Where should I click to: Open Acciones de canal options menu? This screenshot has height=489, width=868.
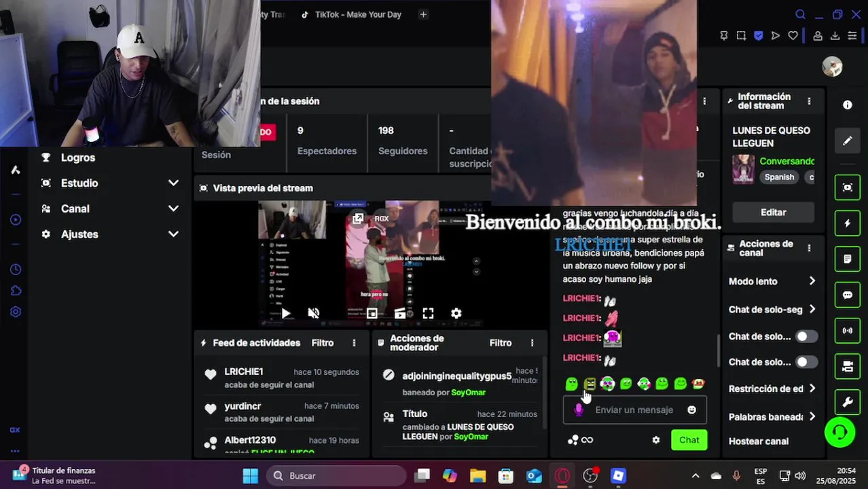click(x=809, y=249)
